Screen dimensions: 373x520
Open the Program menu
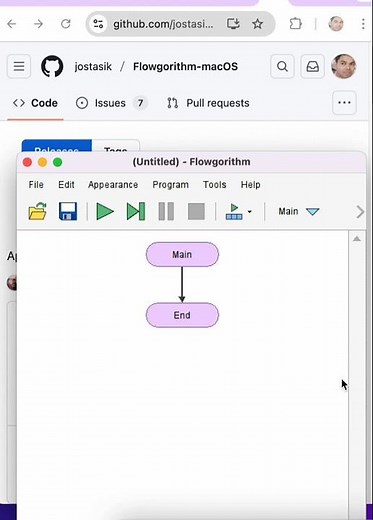170,185
